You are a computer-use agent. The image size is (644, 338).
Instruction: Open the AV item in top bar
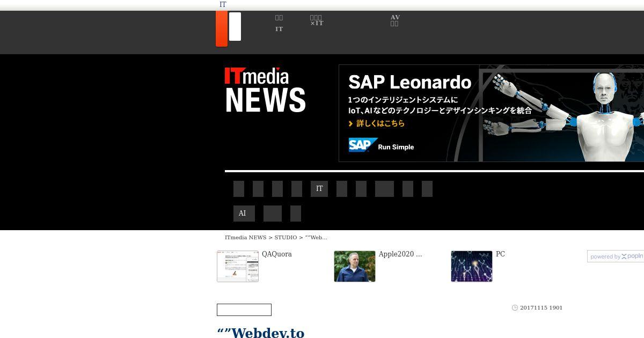(395, 20)
